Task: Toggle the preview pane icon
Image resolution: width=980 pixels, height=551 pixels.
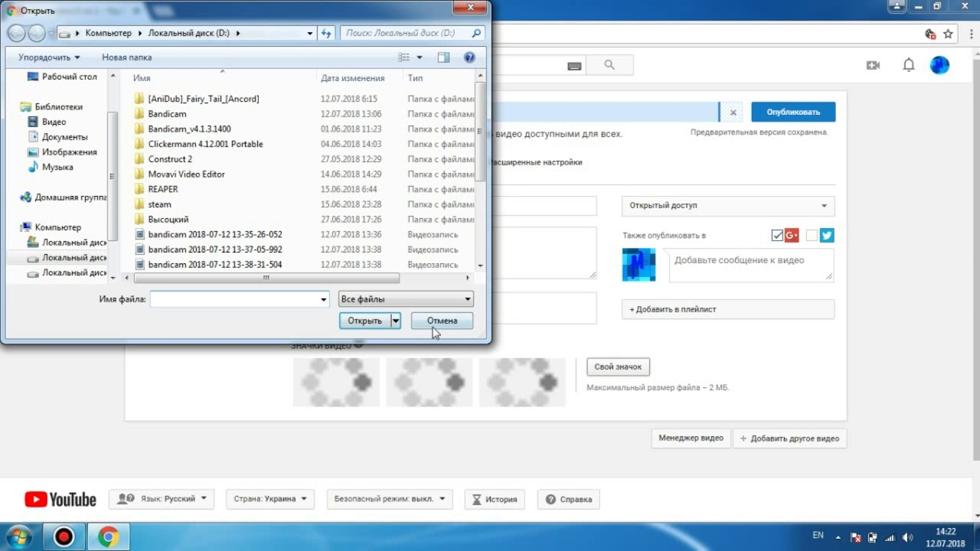Action: (x=443, y=57)
